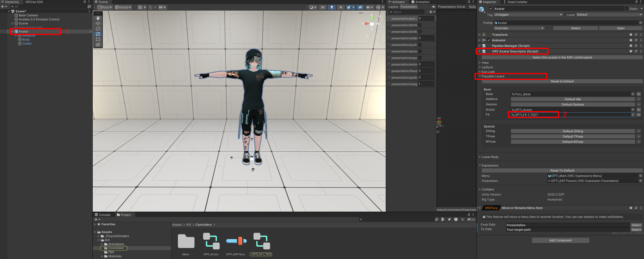Select the Rotate tool in Scene
The width and height of the screenshot is (644, 259).
pyautogui.click(x=98, y=29)
